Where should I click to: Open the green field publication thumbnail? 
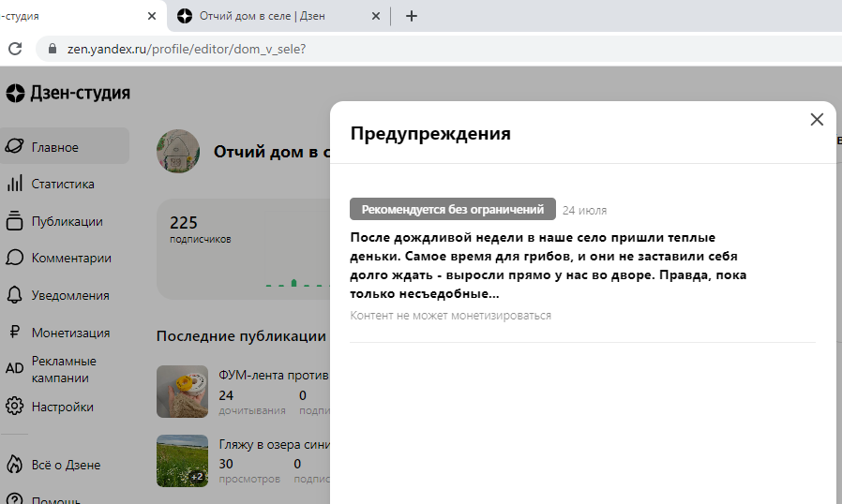[182, 461]
